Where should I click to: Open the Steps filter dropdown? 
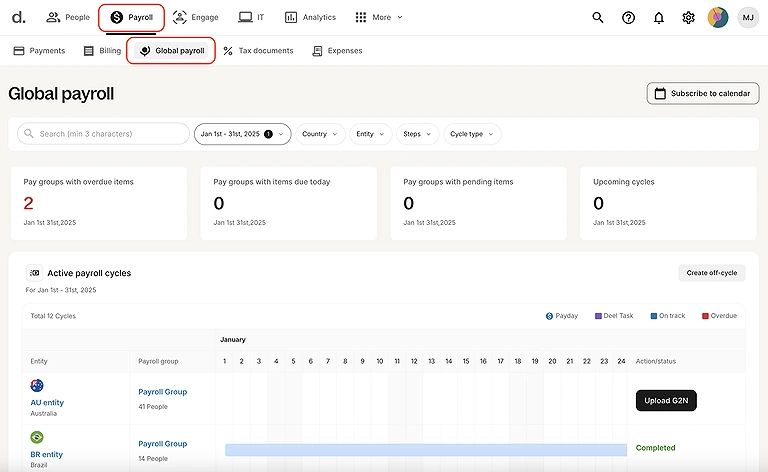[417, 134]
